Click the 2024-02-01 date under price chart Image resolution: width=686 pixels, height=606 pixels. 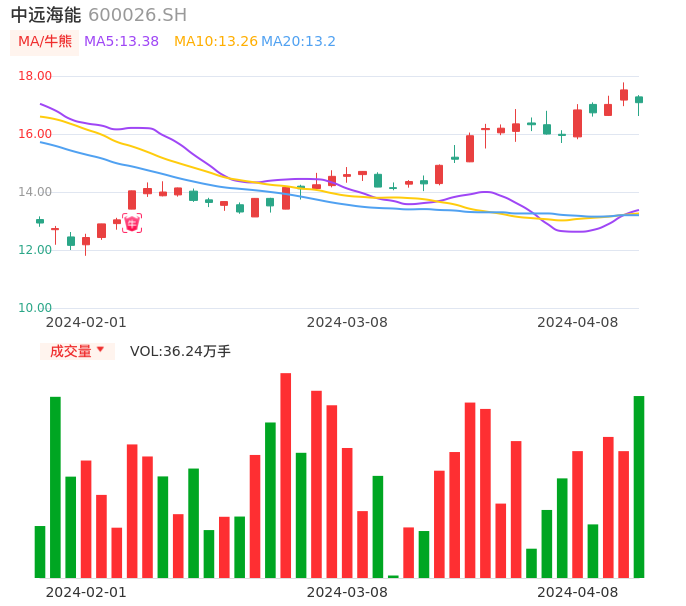(86, 322)
